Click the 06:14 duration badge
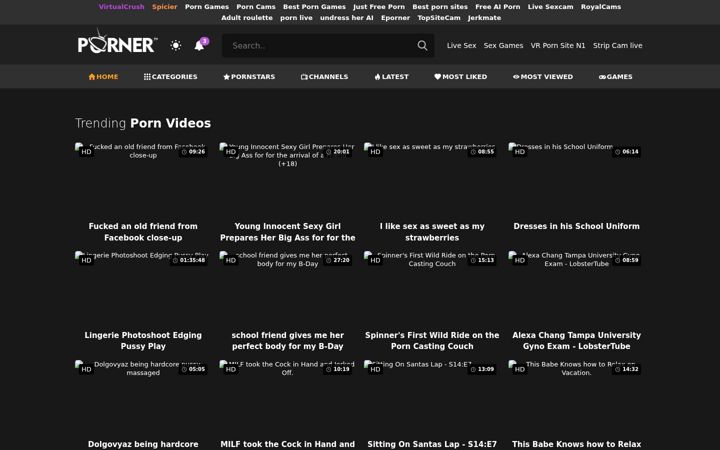This screenshot has width=720, height=450. 627,152
